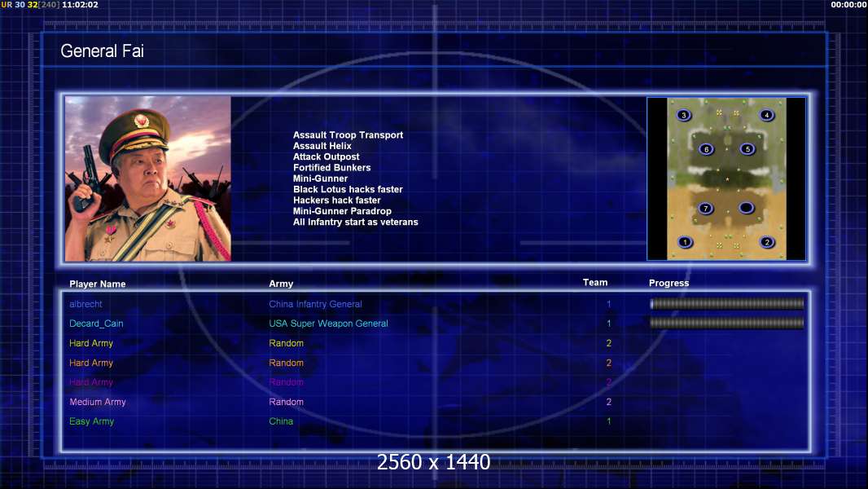Click the "Army" column header

[281, 284]
